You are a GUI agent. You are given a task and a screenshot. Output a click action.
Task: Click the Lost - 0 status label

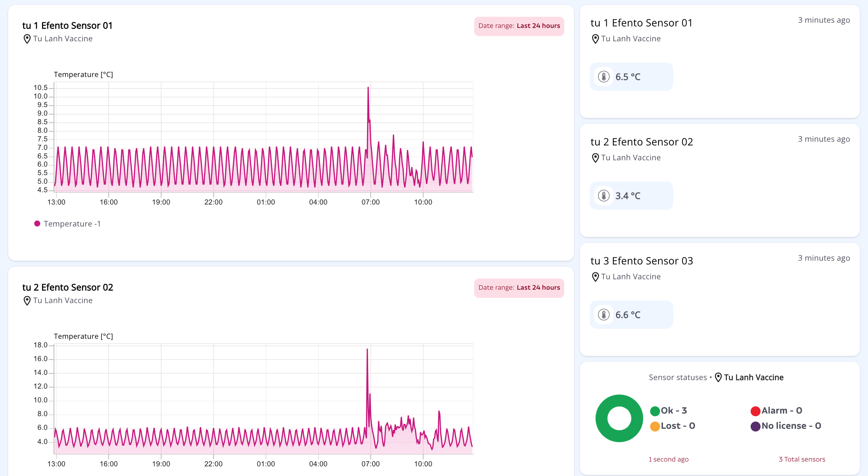coord(678,426)
